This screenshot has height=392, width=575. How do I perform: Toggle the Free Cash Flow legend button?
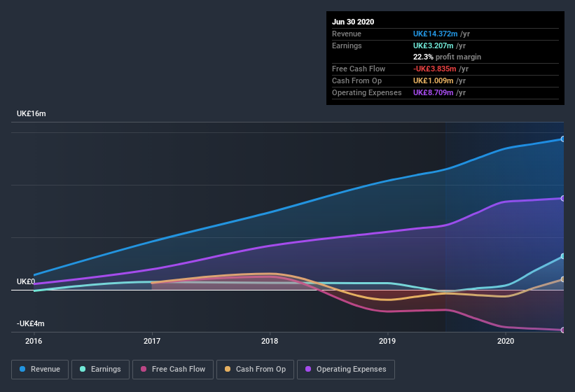coord(173,370)
